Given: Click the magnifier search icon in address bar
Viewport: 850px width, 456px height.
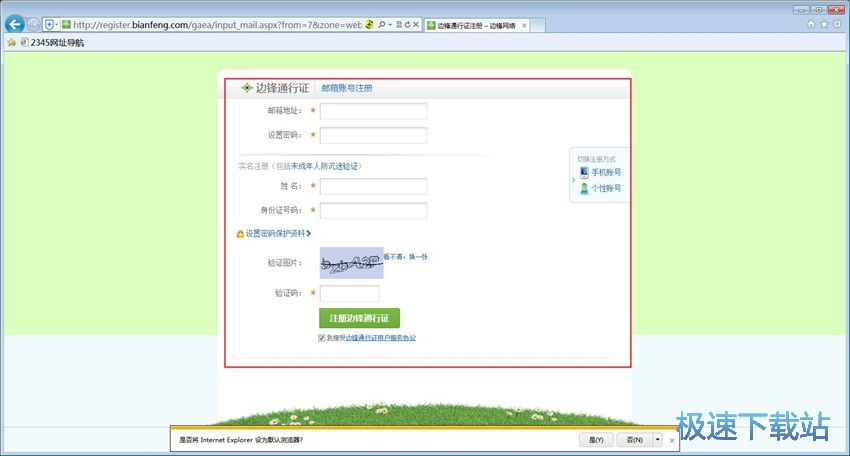Looking at the screenshot, I should click(x=382, y=24).
